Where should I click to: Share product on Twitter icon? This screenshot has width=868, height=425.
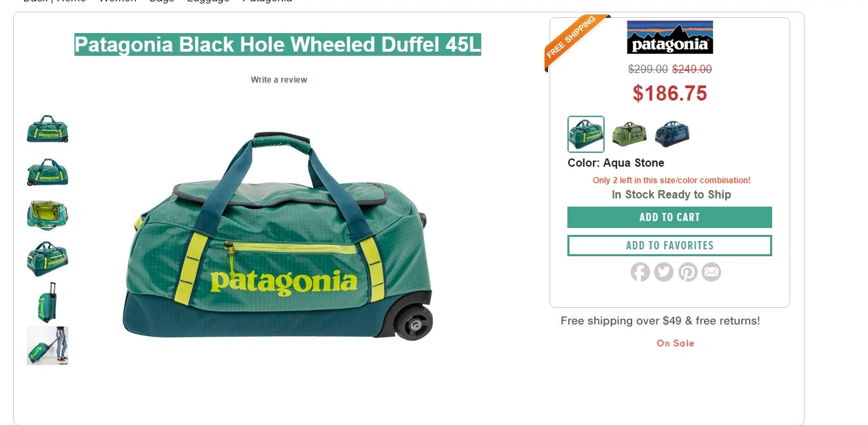click(663, 272)
